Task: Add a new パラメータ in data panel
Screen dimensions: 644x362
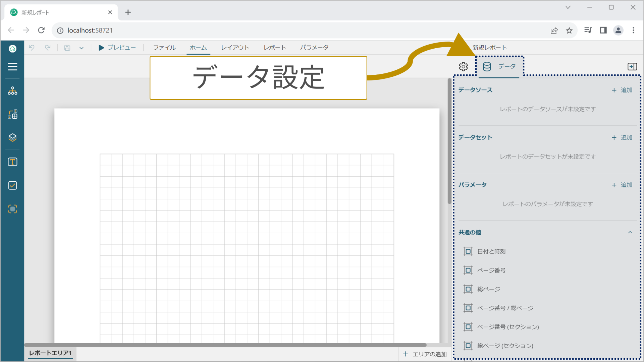Action: 622,185
